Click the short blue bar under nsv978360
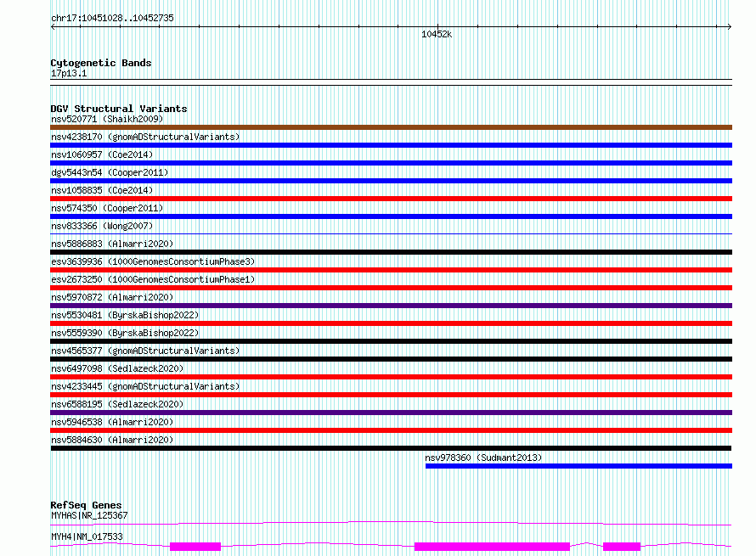Viewport: 756px width, 556px height. click(x=578, y=466)
